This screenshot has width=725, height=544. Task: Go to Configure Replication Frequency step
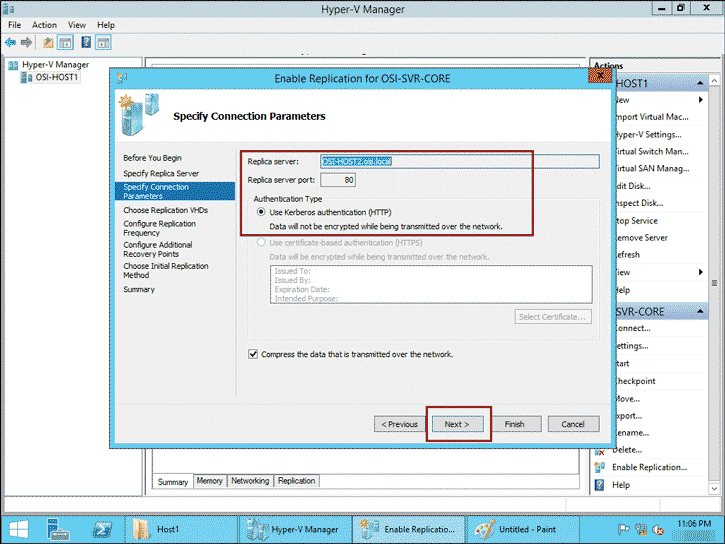(x=160, y=228)
